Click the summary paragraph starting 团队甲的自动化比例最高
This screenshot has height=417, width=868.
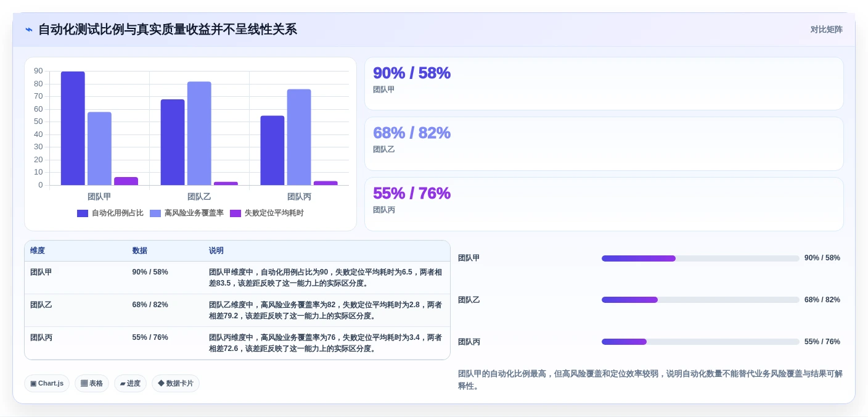[650, 380]
